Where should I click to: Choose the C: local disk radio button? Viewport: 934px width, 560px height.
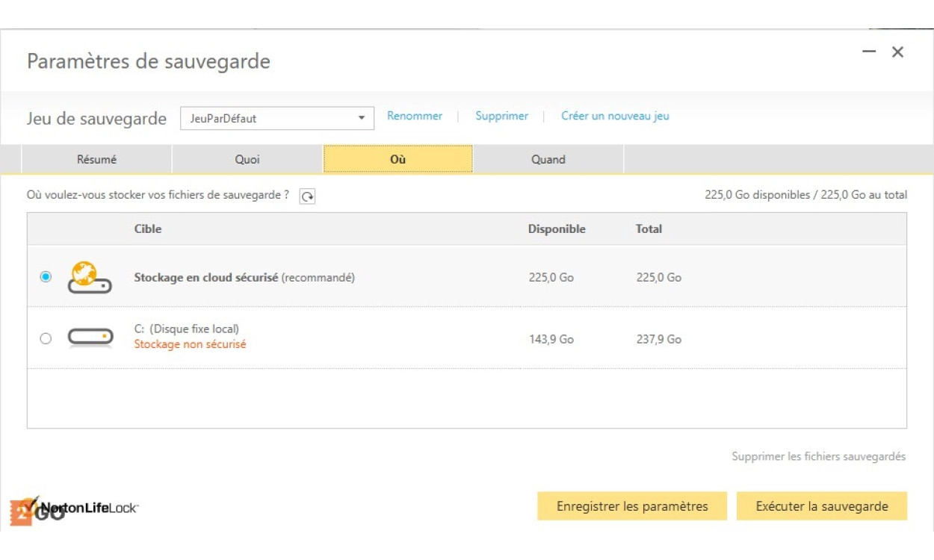tap(46, 338)
